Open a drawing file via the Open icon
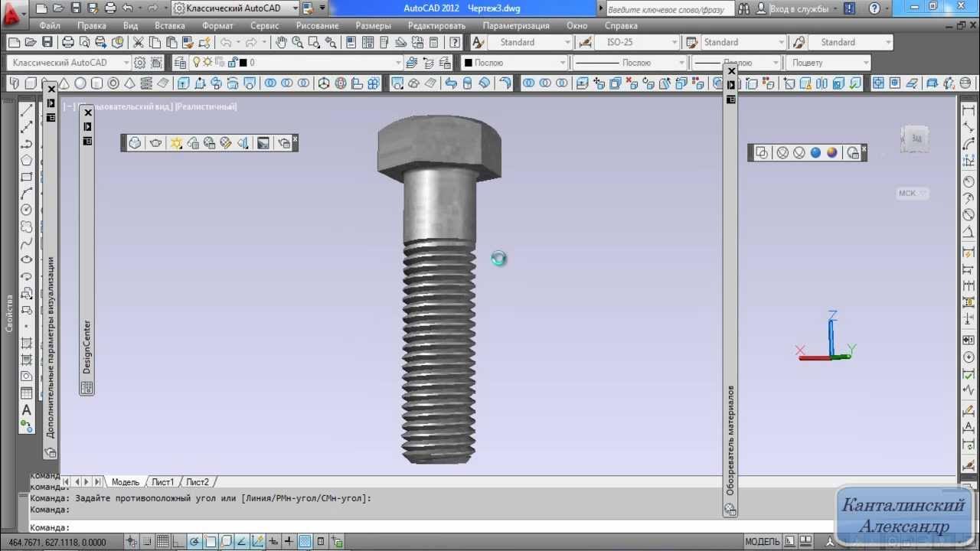 [x=31, y=42]
